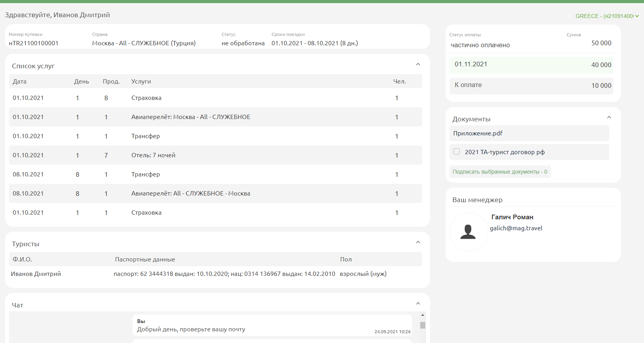
Task: Click the status не обработана
Action: point(243,43)
